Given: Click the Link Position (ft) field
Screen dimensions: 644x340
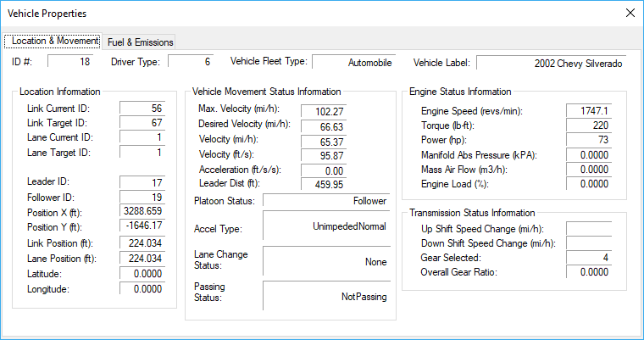Looking at the screenshot, I should click(x=142, y=243).
